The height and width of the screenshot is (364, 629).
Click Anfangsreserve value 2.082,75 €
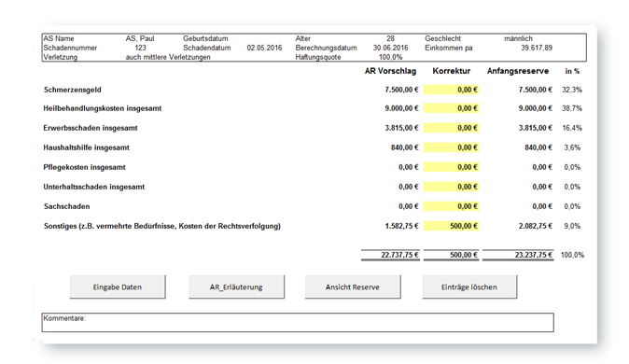[536, 226]
